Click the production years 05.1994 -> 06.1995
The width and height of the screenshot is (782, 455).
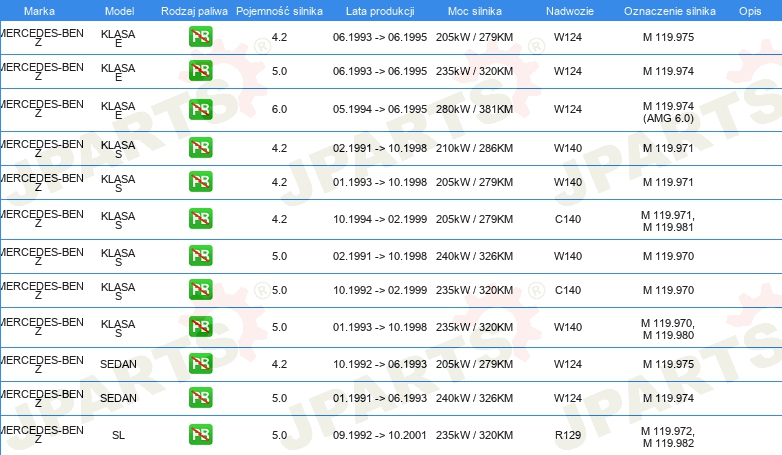pyautogui.click(x=380, y=109)
